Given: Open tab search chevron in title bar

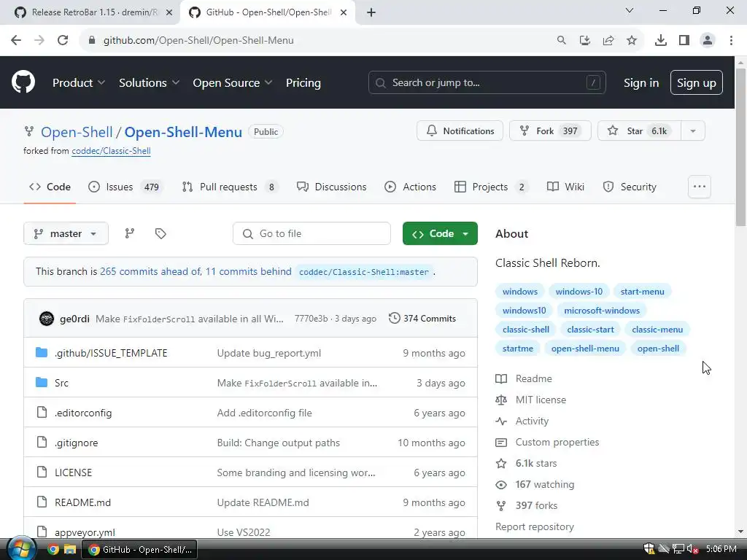Looking at the screenshot, I should (630, 10).
